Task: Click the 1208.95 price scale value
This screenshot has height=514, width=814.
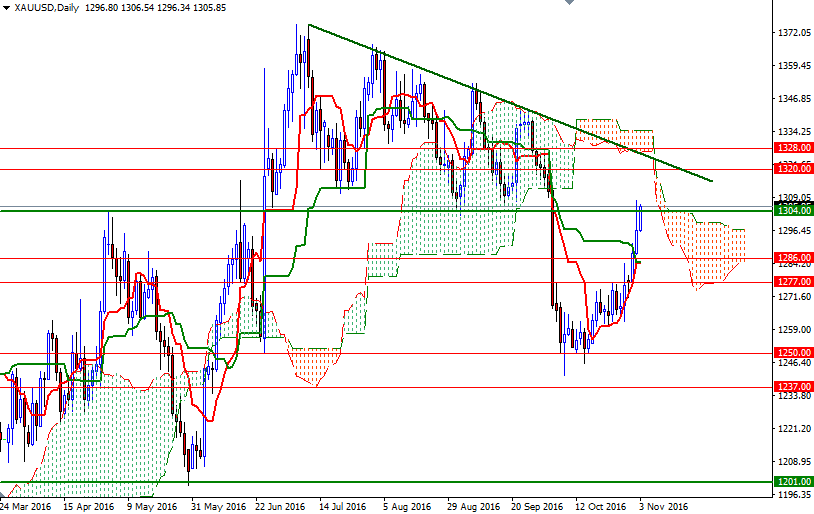Action: point(794,462)
